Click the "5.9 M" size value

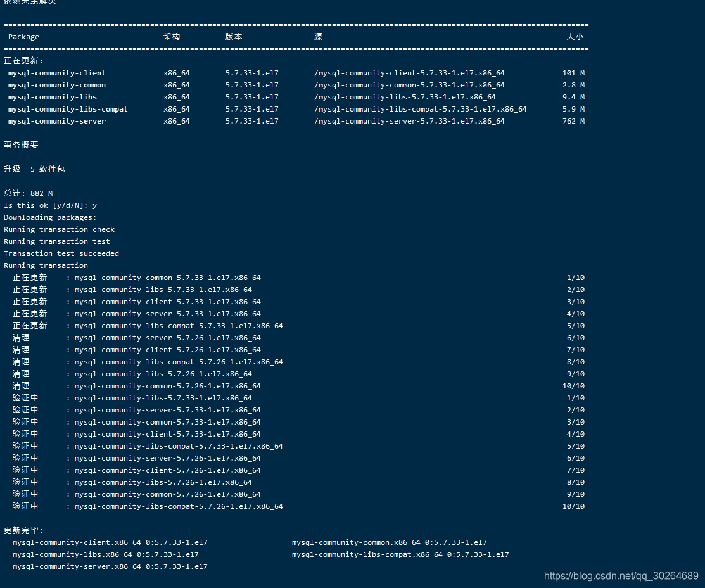[x=573, y=109]
